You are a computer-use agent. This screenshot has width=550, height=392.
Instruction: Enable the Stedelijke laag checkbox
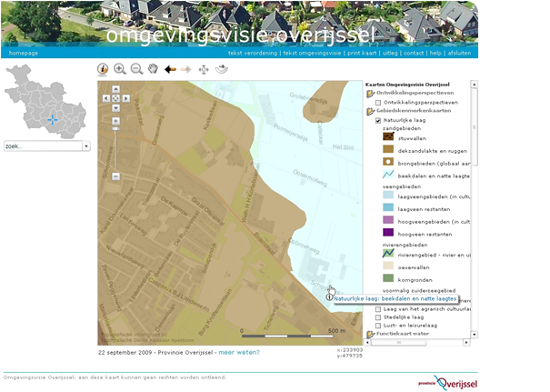[x=378, y=317]
